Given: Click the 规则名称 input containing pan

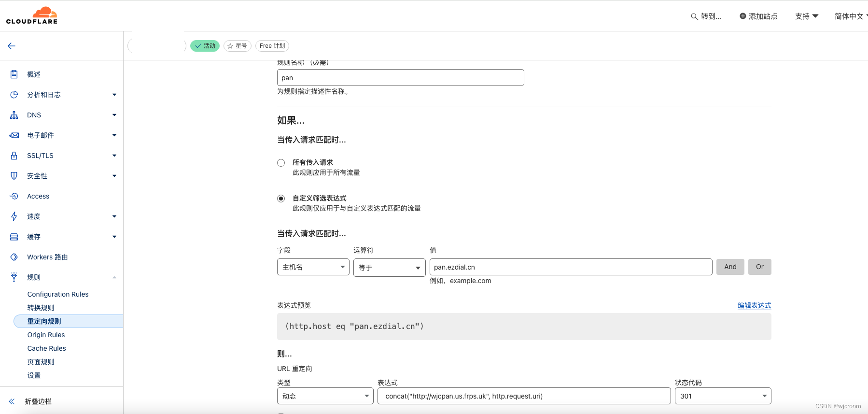Looking at the screenshot, I should [x=401, y=78].
